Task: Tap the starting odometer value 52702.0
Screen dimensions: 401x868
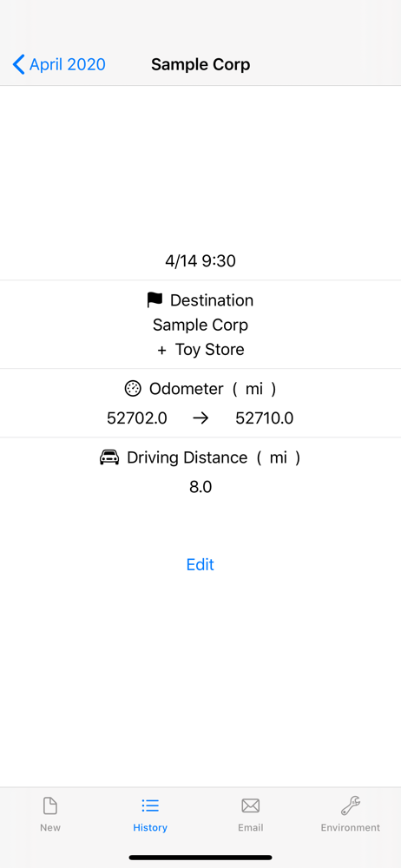Action: click(137, 418)
